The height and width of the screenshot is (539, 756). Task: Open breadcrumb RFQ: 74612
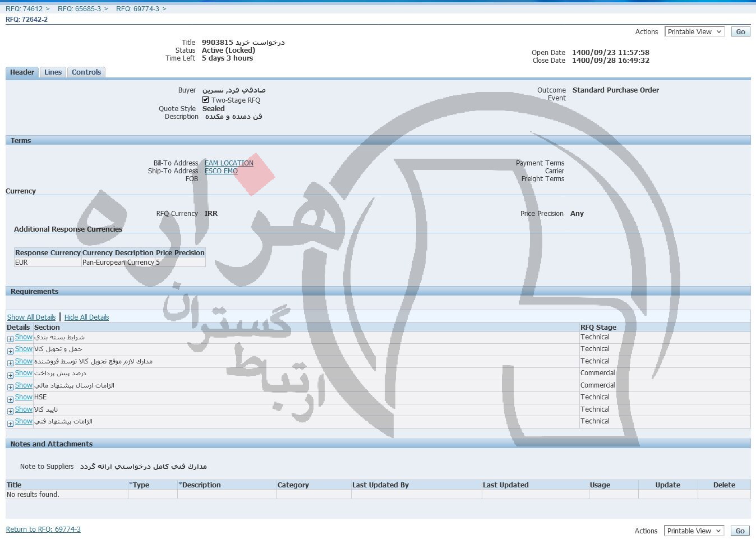[x=24, y=9]
